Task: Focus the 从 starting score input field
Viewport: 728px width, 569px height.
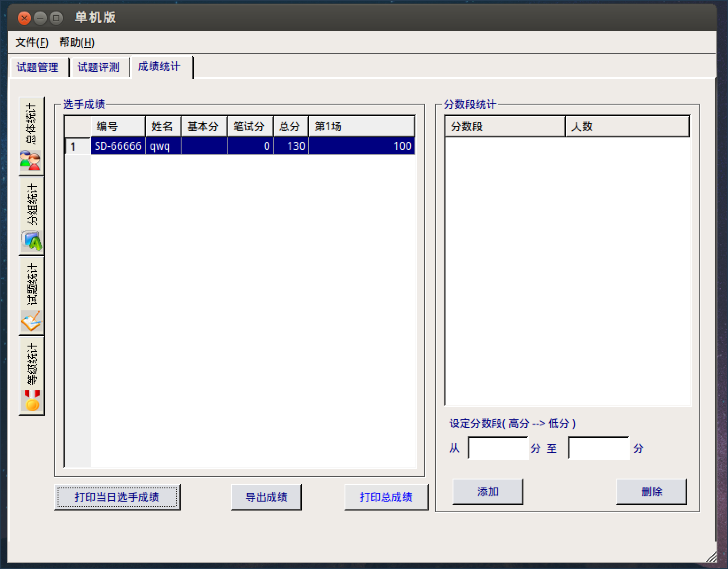Action: tap(498, 448)
